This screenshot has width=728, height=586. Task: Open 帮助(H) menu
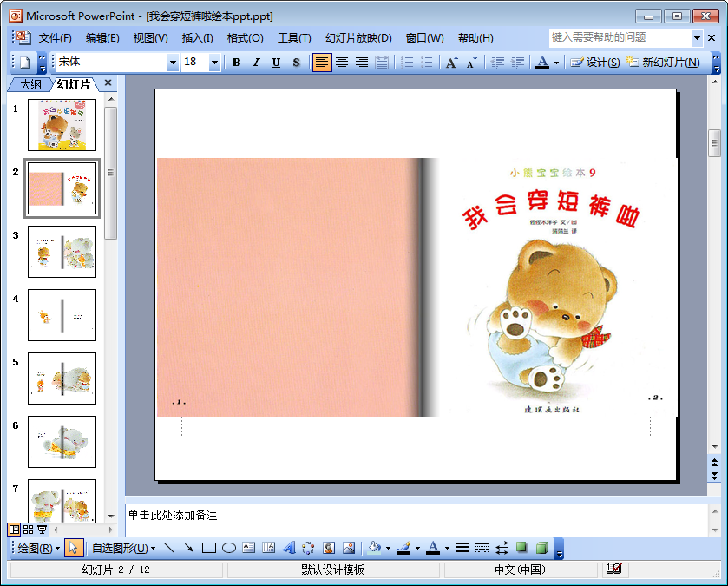click(475, 38)
